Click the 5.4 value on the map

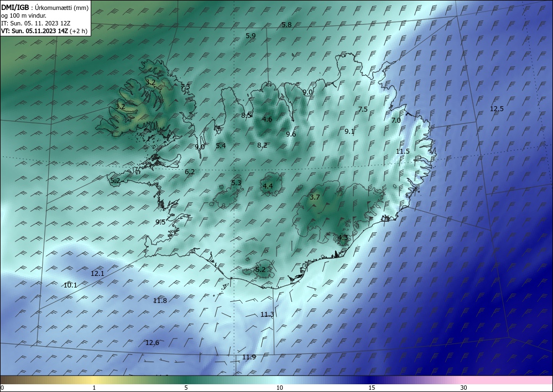pos(221,145)
